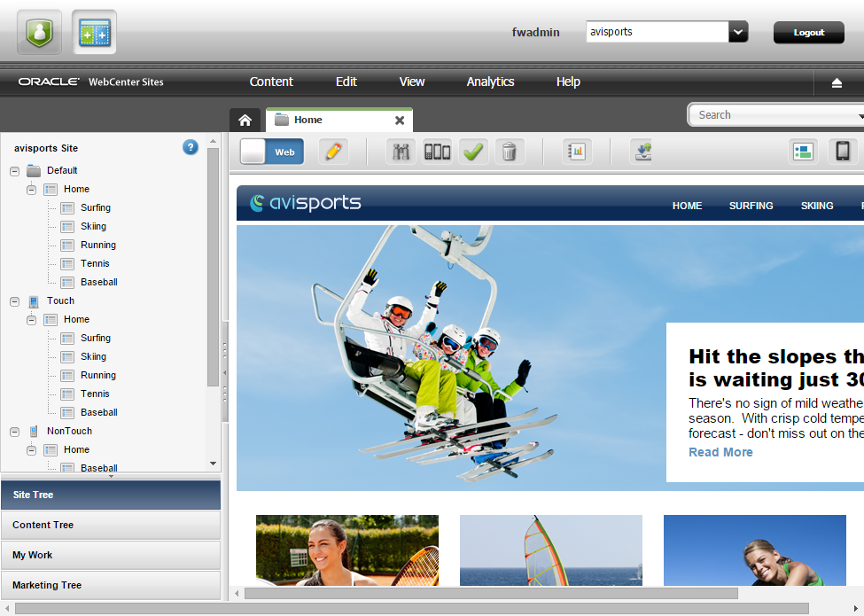The image size is (864, 616).
Task: Open the Edit menu
Action: [346, 82]
